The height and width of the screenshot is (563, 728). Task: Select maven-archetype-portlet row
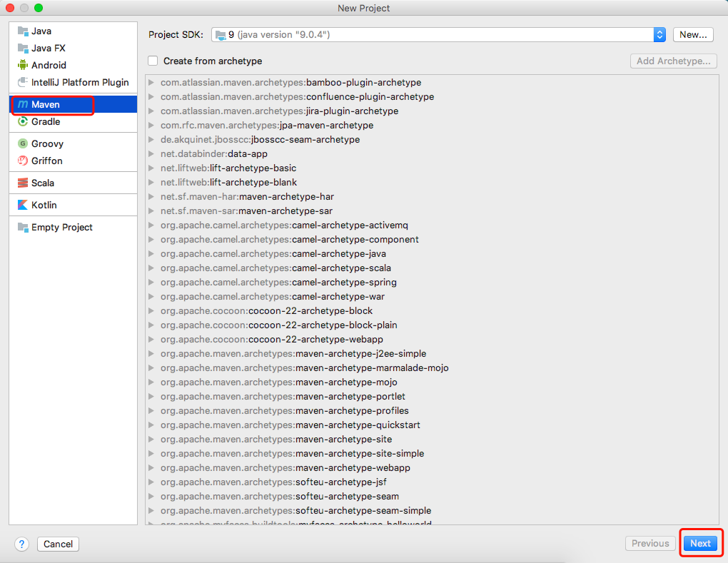pyautogui.click(x=432, y=396)
